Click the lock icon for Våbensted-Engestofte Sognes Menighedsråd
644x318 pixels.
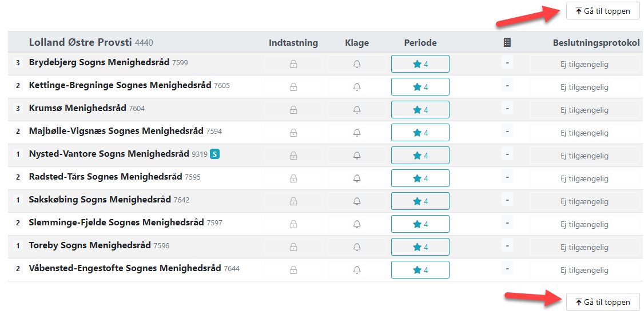click(x=293, y=270)
